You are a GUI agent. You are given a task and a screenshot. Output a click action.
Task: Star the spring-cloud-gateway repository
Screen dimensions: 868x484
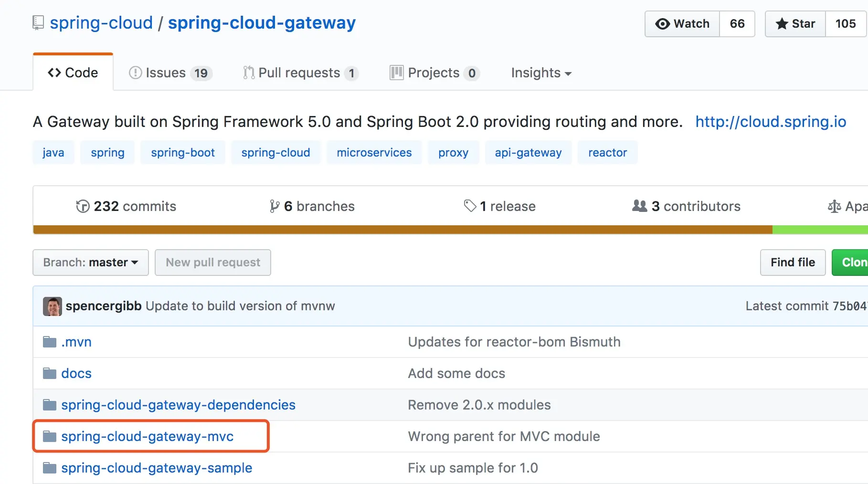click(795, 24)
